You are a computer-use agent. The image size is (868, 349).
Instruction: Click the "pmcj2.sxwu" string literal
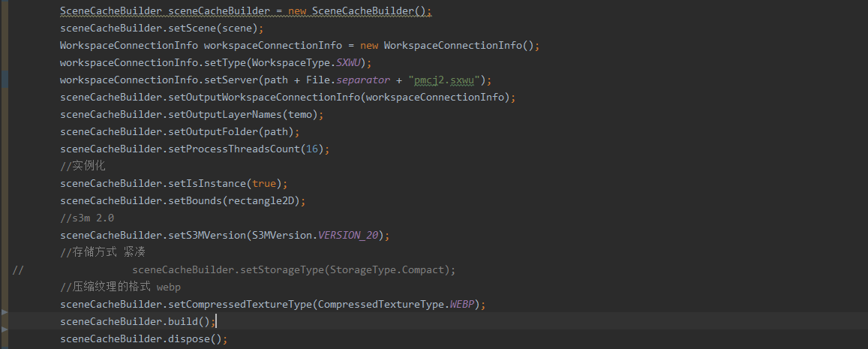click(449, 80)
